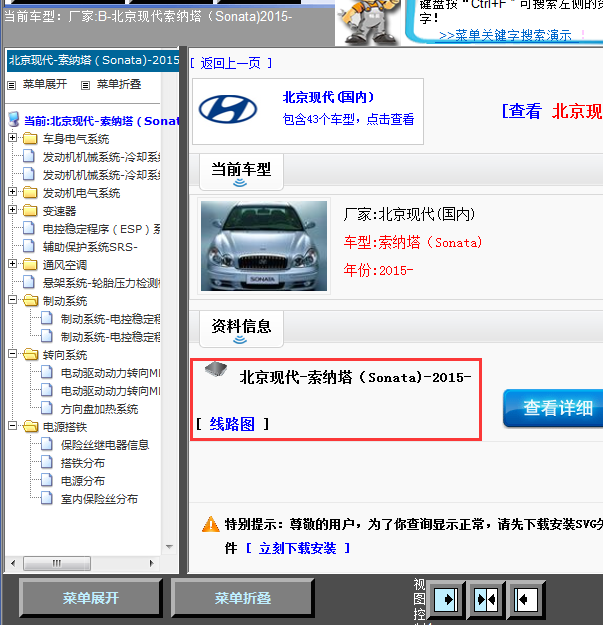This screenshot has width=603, height=625.
Task: Click document icon next to 搭铁分布
Action: pyautogui.click(x=47, y=462)
